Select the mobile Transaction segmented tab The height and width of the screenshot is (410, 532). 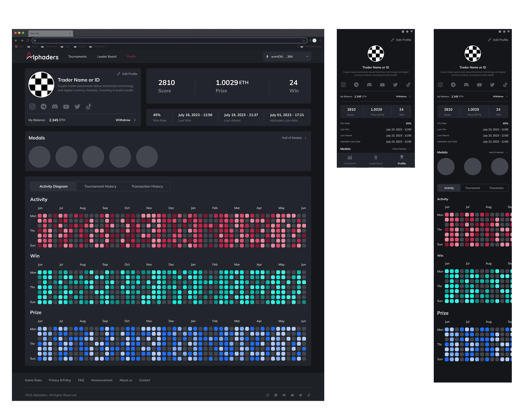496,188
